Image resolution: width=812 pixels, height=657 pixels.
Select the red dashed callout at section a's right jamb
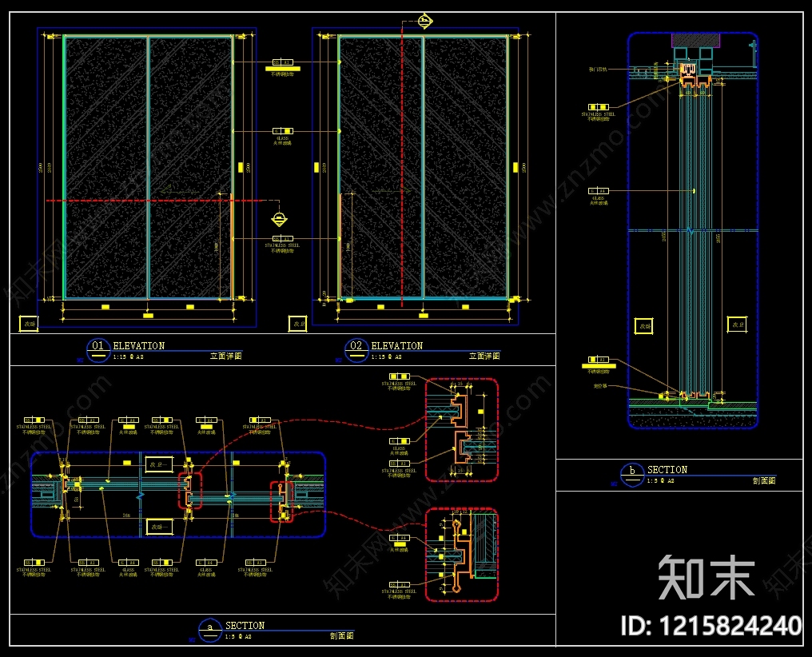pyautogui.click(x=282, y=501)
